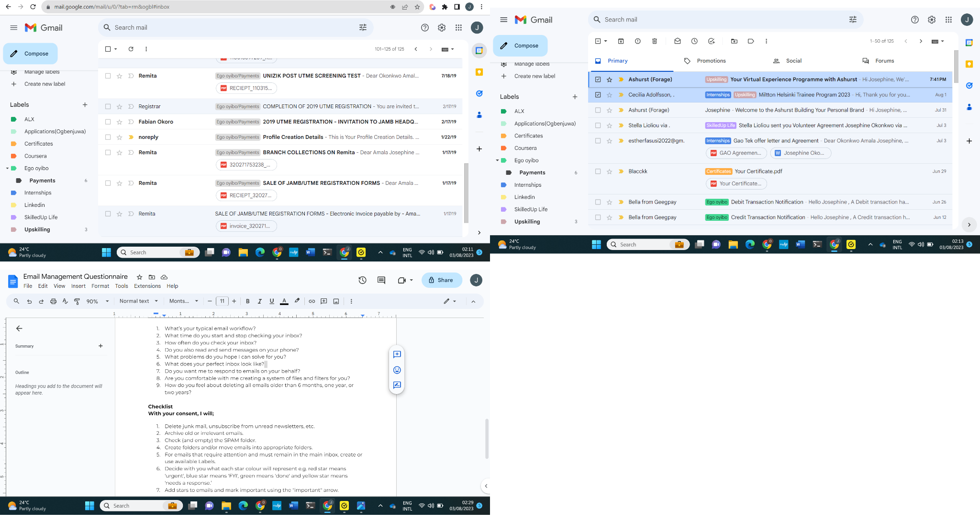Click Share button in Google Docs
This screenshot has width=980, height=523.
(441, 280)
